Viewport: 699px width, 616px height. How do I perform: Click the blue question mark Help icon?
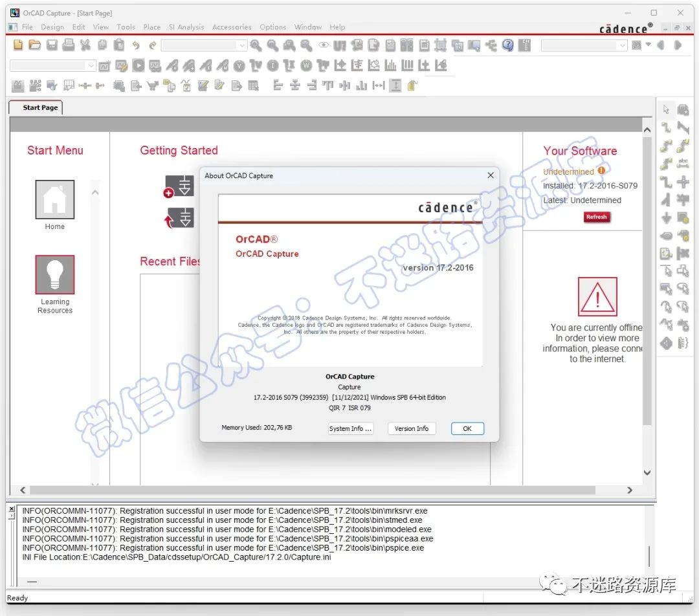[x=508, y=45]
